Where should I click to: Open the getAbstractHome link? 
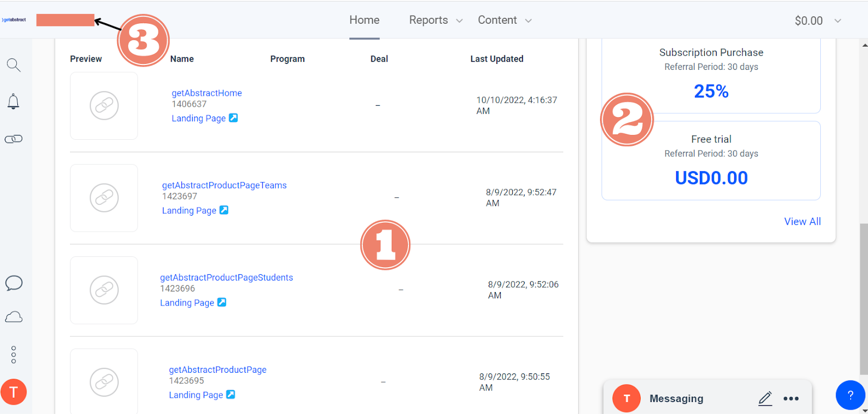pyautogui.click(x=207, y=93)
